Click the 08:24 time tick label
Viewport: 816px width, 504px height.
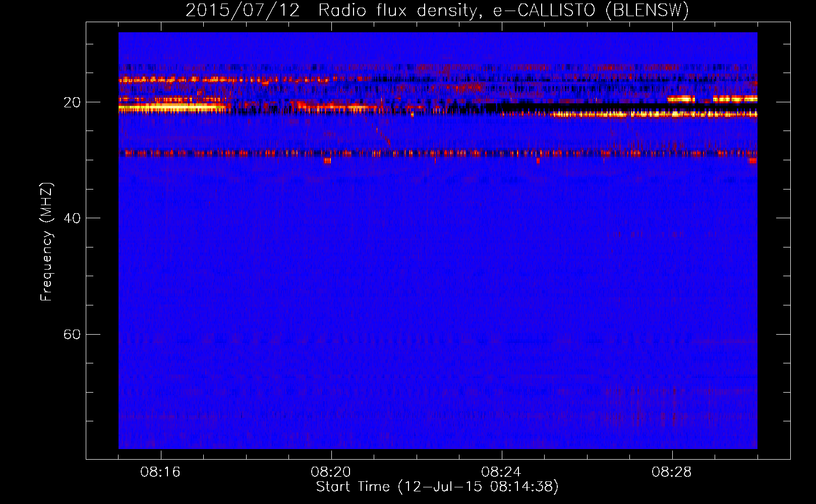(x=501, y=472)
